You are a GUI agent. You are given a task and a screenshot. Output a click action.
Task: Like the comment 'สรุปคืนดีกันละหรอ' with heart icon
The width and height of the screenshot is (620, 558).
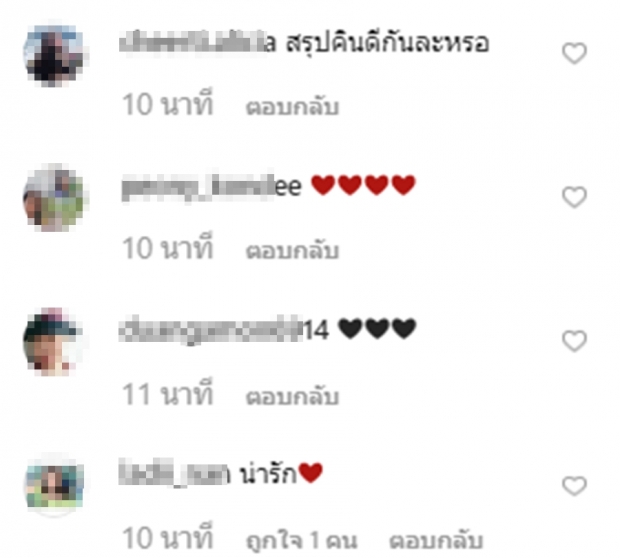tap(574, 53)
